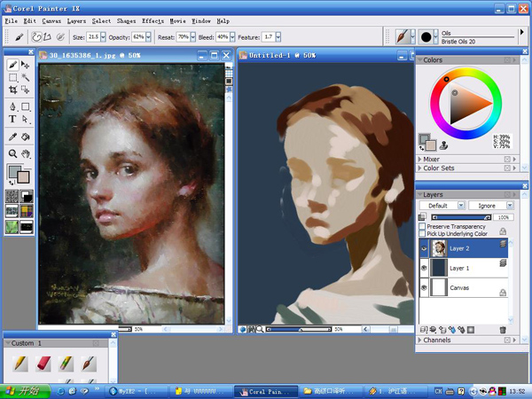Switch to Corel Painter taskbar button
The image size is (532, 399).
(266, 392)
